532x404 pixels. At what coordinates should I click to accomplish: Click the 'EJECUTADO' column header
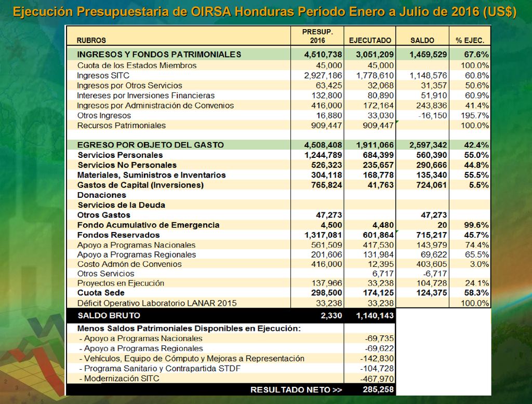[370, 41]
